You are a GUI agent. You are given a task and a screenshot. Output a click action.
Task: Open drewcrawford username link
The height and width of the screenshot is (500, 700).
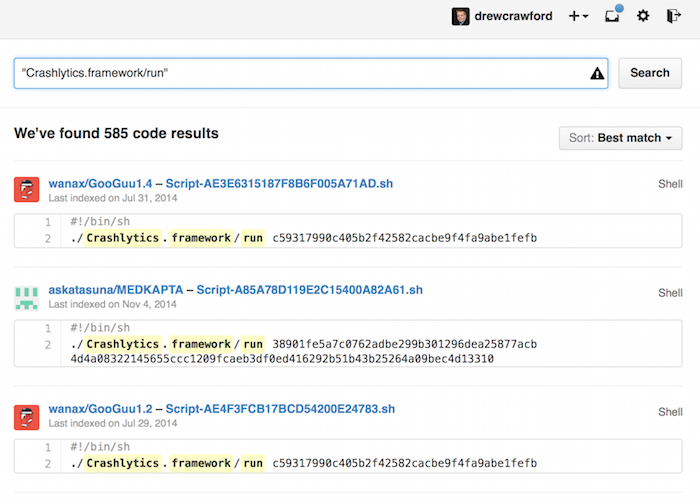(x=513, y=17)
